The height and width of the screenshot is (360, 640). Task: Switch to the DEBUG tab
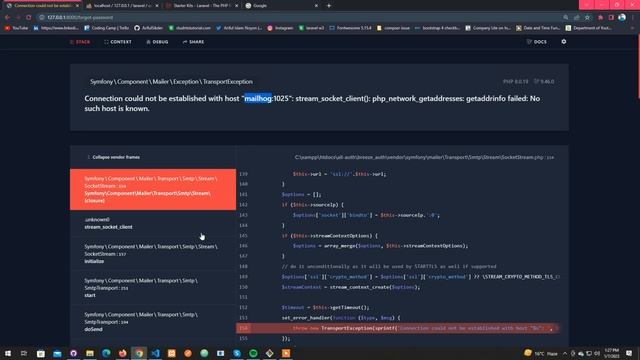(158, 42)
